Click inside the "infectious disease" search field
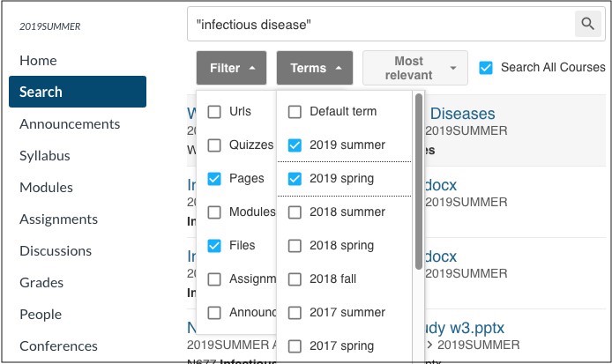The height and width of the screenshot is (364, 612). [x=381, y=24]
